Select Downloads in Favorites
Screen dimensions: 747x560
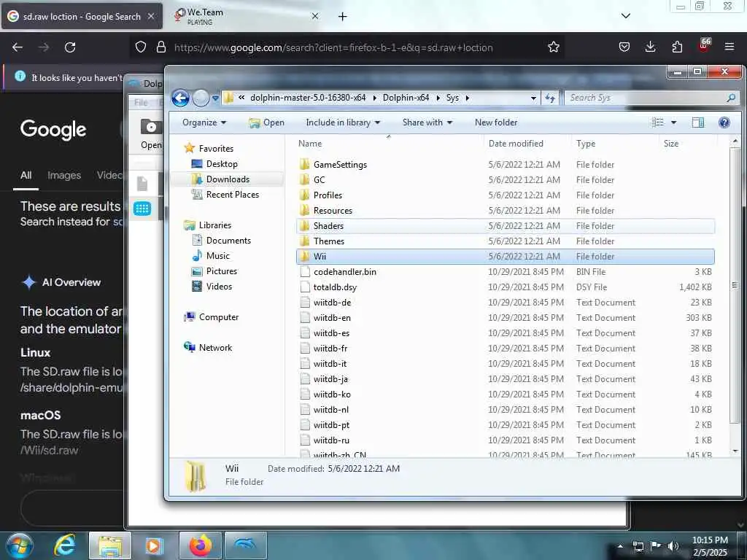228,179
